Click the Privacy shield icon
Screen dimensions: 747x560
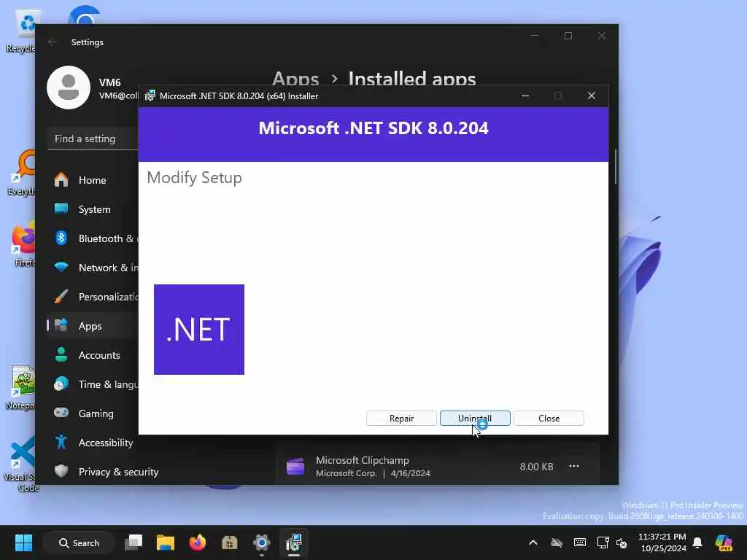tap(61, 471)
